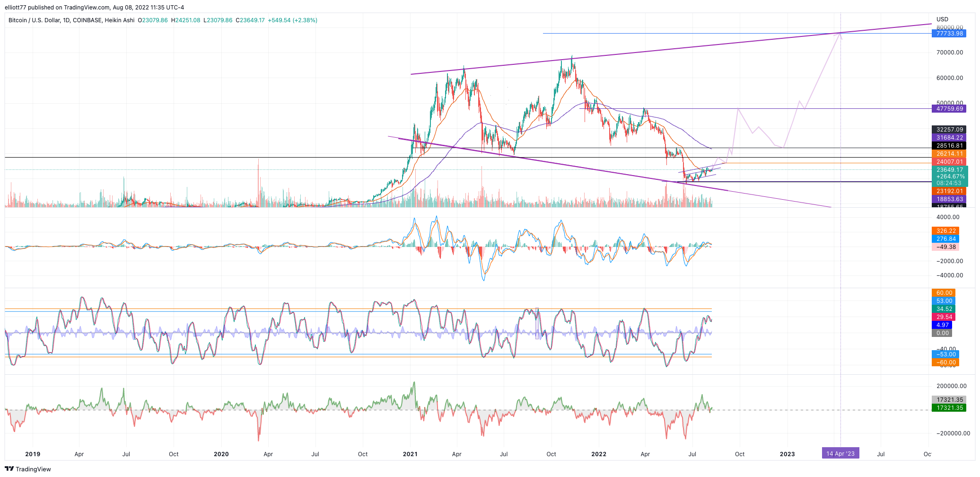Image resolution: width=980 pixels, height=477 pixels.
Task: Click the orange 326.22 MACD value label
Action: click(945, 231)
